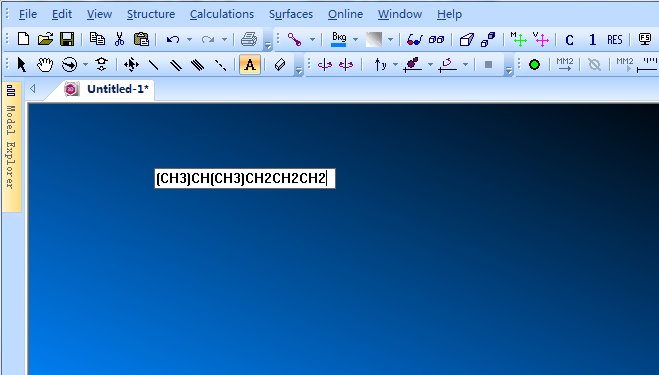
Task: Open the View menu
Action: click(x=99, y=14)
